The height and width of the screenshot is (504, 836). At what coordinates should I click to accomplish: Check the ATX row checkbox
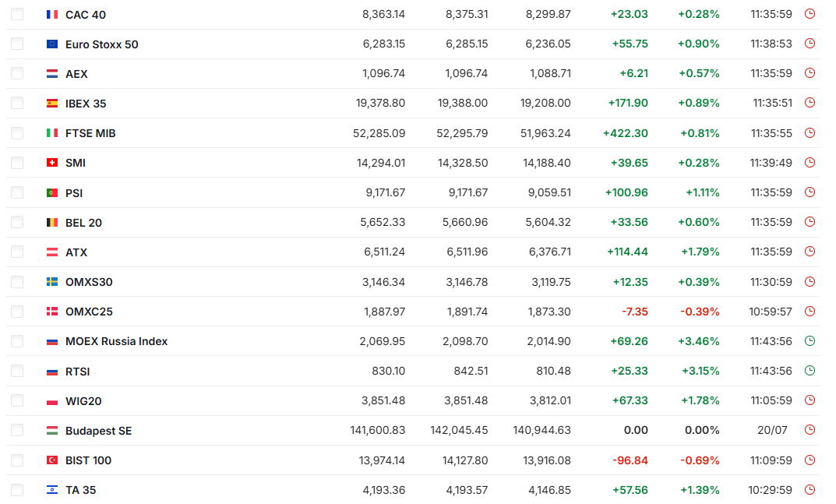[17, 252]
